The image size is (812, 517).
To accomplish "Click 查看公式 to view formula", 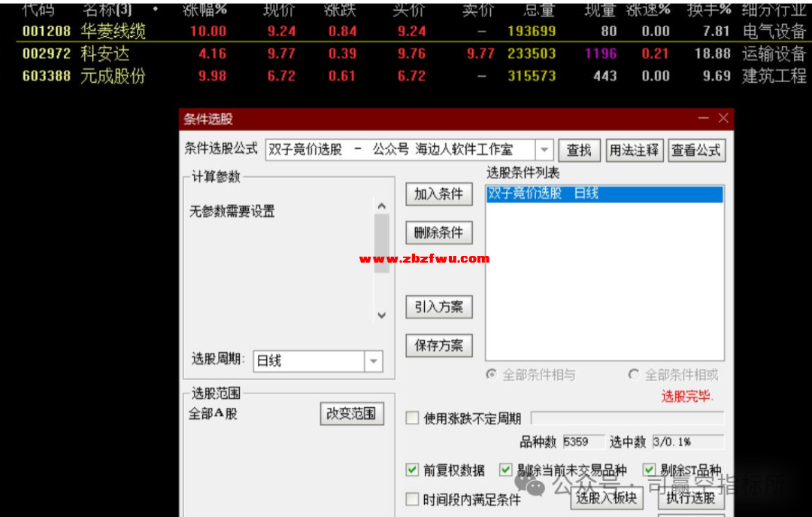I will click(696, 151).
